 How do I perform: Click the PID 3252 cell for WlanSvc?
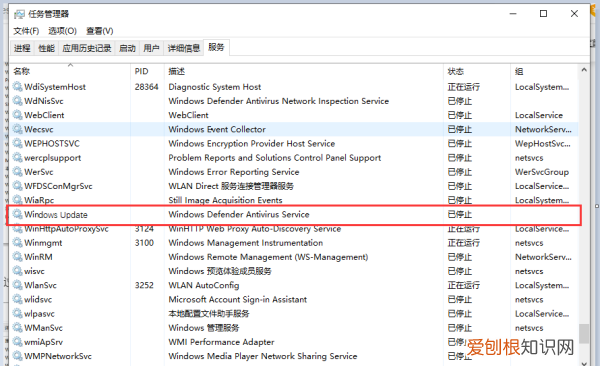144,285
